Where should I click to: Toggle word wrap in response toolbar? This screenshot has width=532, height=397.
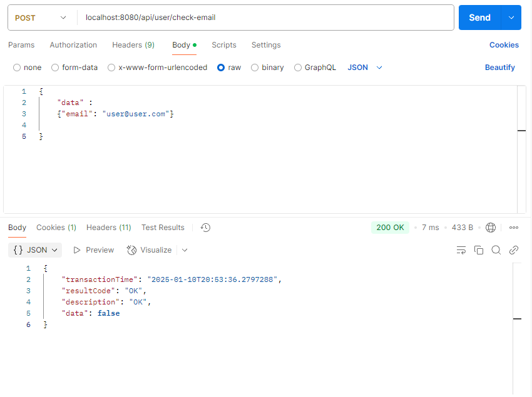point(461,250)
